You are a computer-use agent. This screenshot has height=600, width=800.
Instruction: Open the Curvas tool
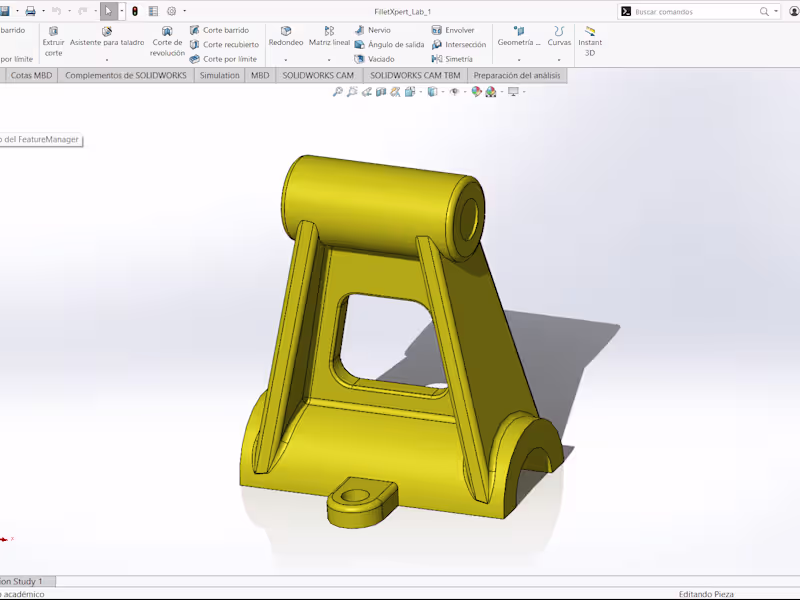click(x=559, y=37)
